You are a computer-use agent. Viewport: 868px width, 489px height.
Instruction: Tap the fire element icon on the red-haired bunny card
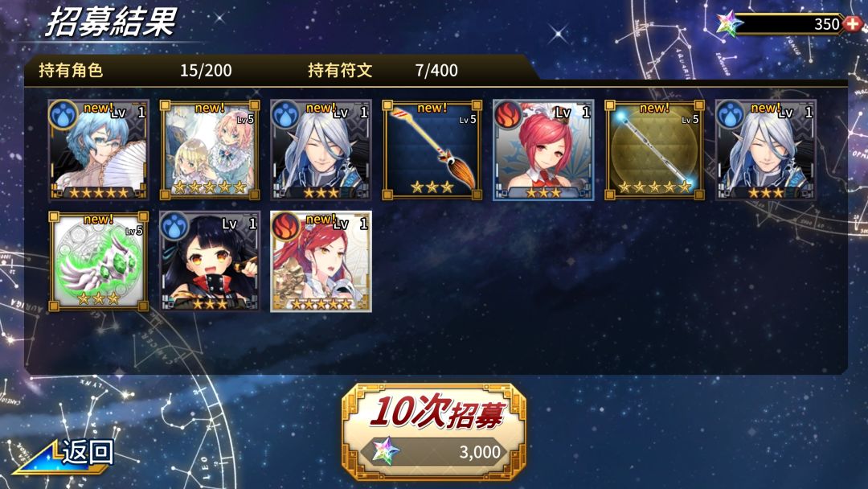[508, 115]
